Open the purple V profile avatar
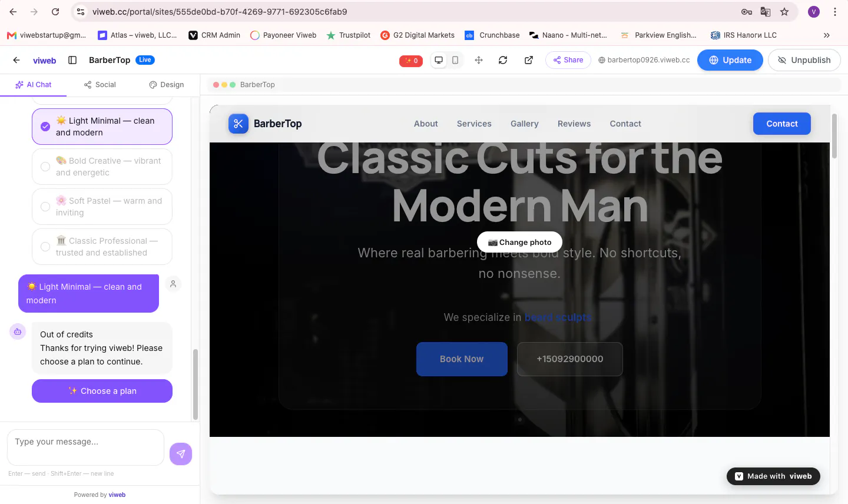Image resolution: width=848 pixels, height=504 pixels. pos(814,12)
